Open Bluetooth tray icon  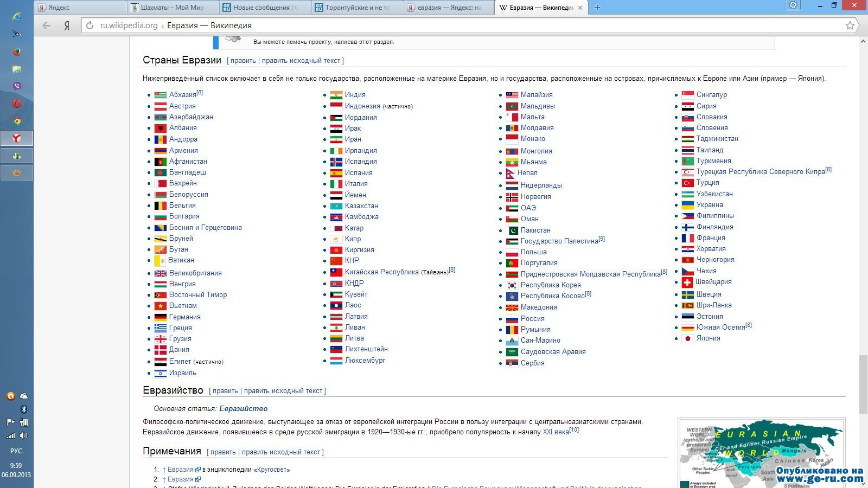pyautogui.click(x=24, y=409)
